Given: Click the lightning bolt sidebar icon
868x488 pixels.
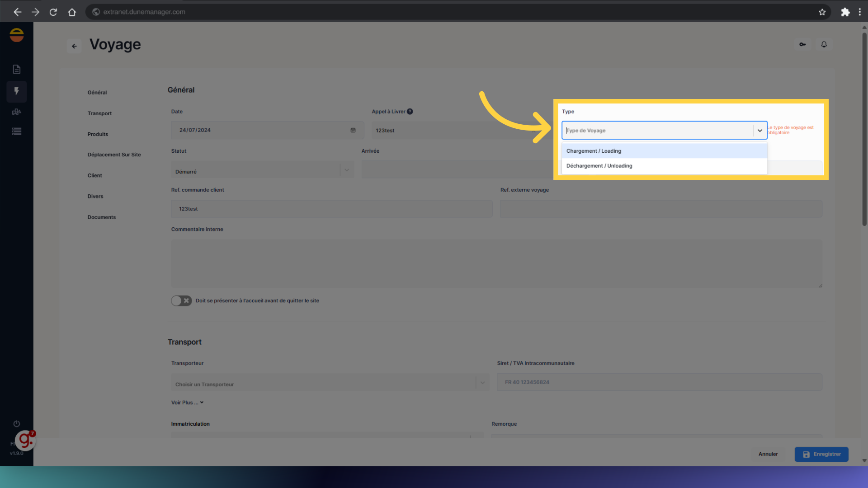Looking at the screenshot, I should [17, 91].
